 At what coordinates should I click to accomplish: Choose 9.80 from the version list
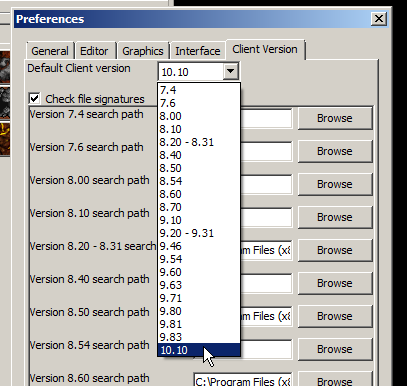coord(199,311)
